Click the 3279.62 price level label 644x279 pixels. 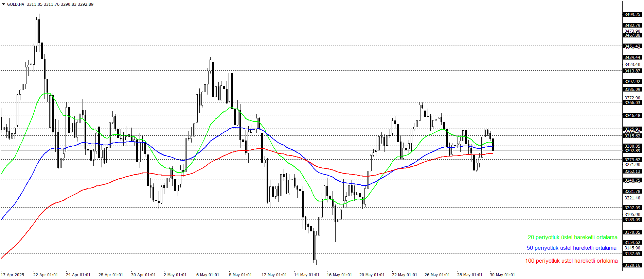tap(632, 160)
